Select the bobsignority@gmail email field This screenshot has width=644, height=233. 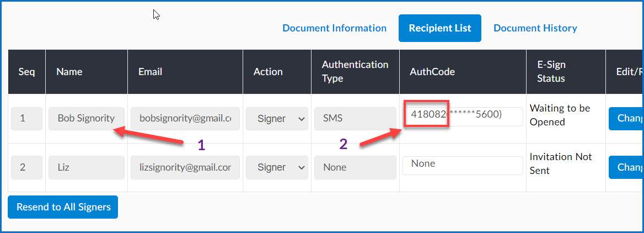pyautogui.click(x=185, y=119)
